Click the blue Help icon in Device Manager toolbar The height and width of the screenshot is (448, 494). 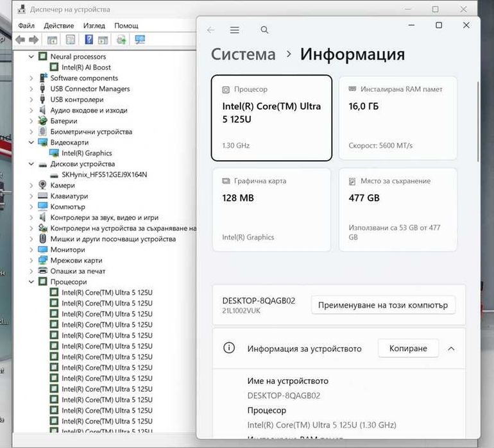point(89,40)
